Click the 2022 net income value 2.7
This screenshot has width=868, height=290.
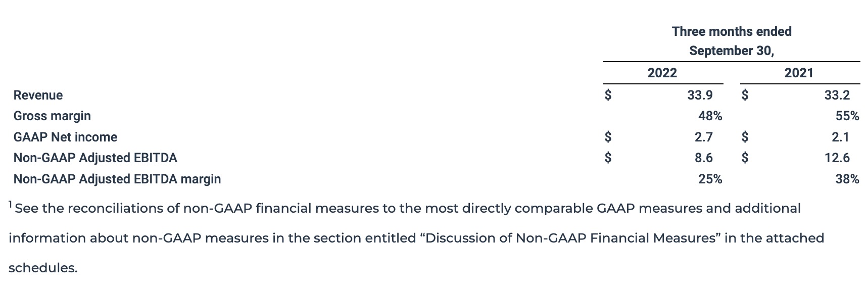(x=703, y=137)
